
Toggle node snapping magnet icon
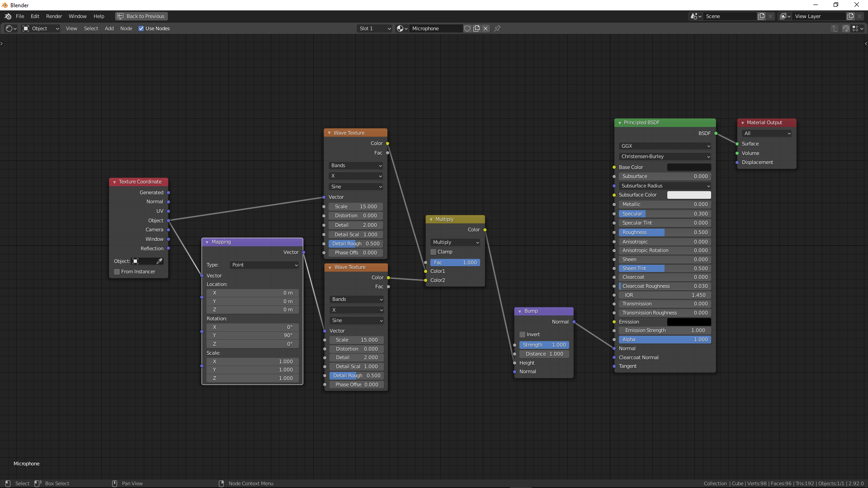coord(845,28)
